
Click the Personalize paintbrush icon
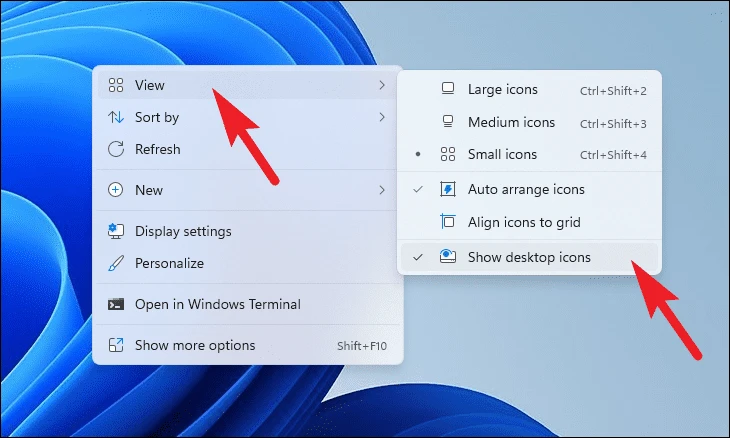[x=115, y=263]
